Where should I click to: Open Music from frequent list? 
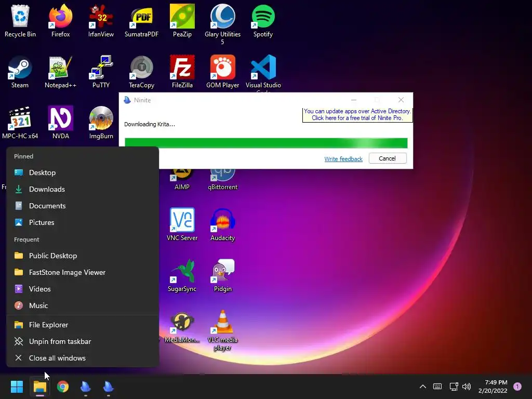[x=83, y=305]
